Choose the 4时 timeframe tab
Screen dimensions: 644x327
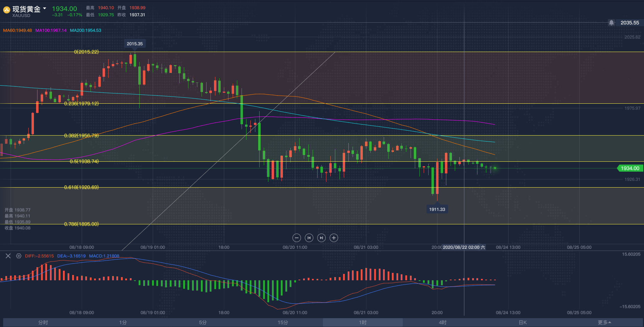[x=443, y=322]
